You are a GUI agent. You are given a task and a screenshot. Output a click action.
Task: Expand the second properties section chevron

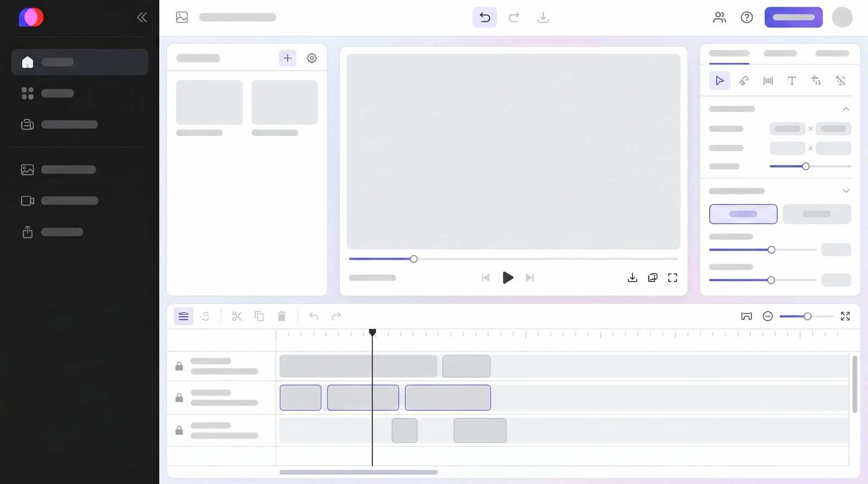pos(846,191)
